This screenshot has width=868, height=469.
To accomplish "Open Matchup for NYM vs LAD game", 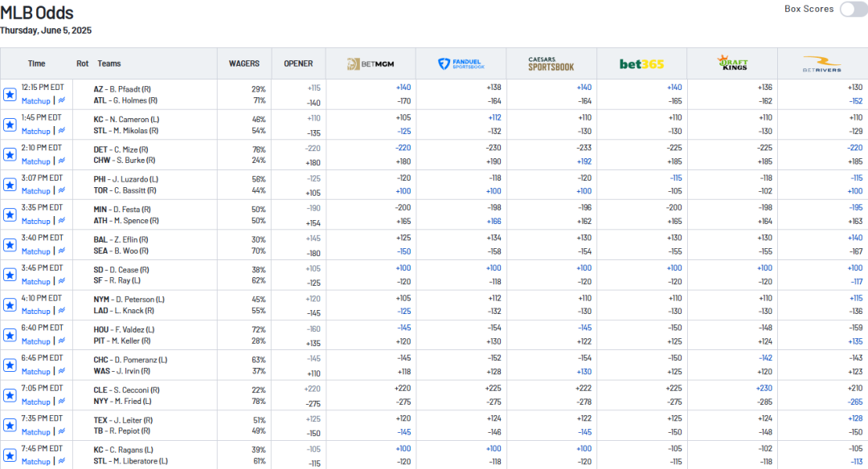I will [35, 311].
